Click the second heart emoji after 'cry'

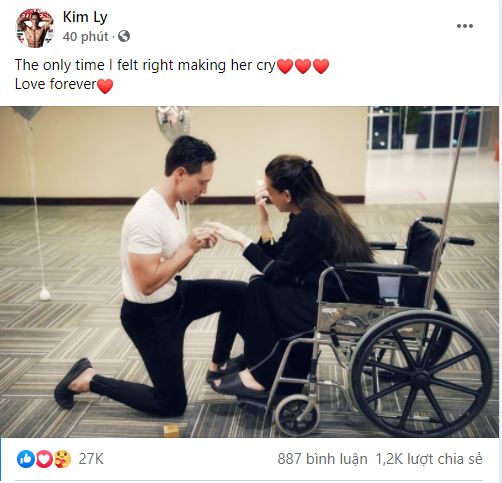303,66
